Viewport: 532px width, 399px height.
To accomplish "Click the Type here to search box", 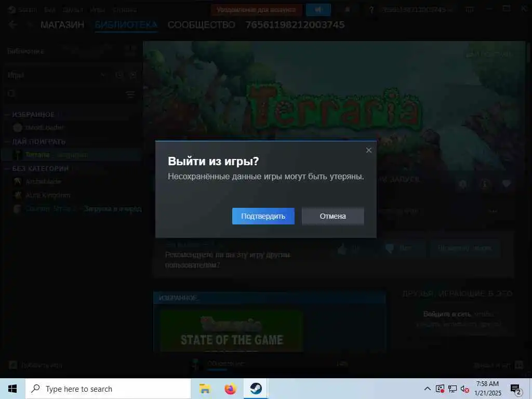I will click(x=108, y=389).
